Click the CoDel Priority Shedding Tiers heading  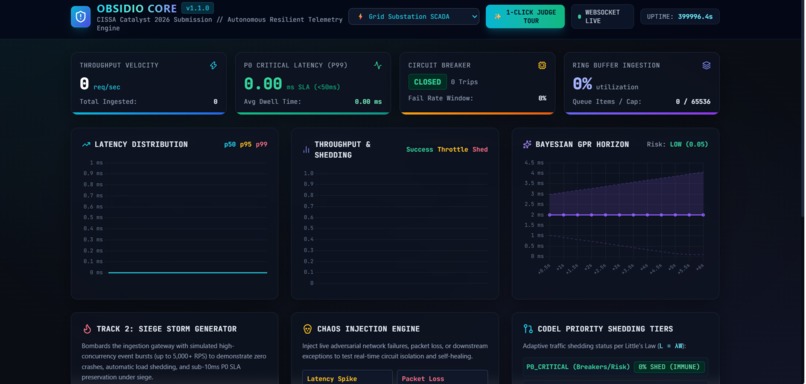click(x=605, y=329)
